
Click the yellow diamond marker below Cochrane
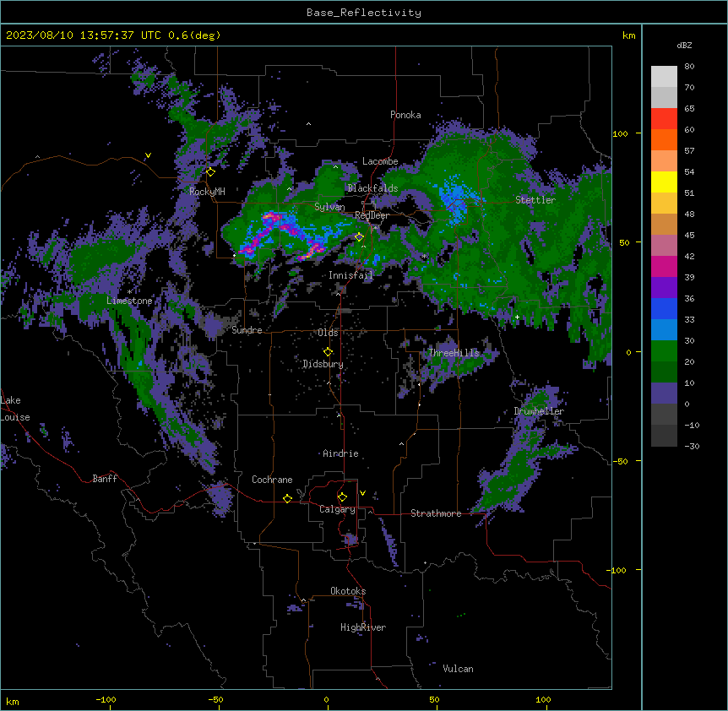pyautogui.click(x=287, y=498)
